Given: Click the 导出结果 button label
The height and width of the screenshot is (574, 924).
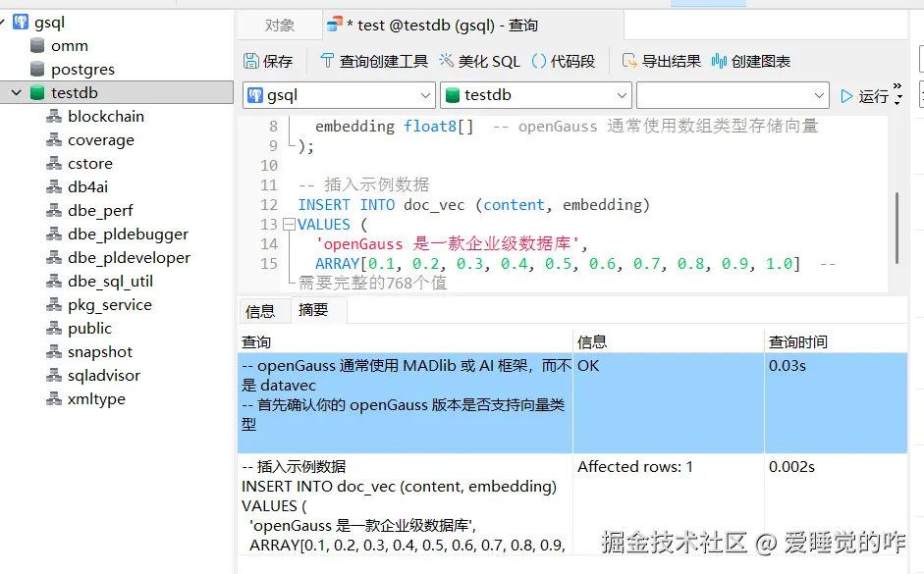Looking at the screenshot, I should [672, 61].
